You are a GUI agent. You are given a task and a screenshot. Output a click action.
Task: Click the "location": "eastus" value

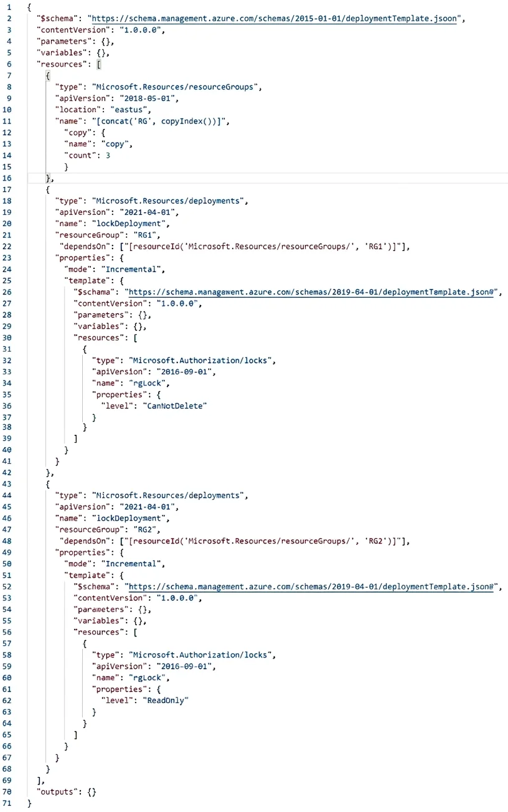click(x=134, y=109)
